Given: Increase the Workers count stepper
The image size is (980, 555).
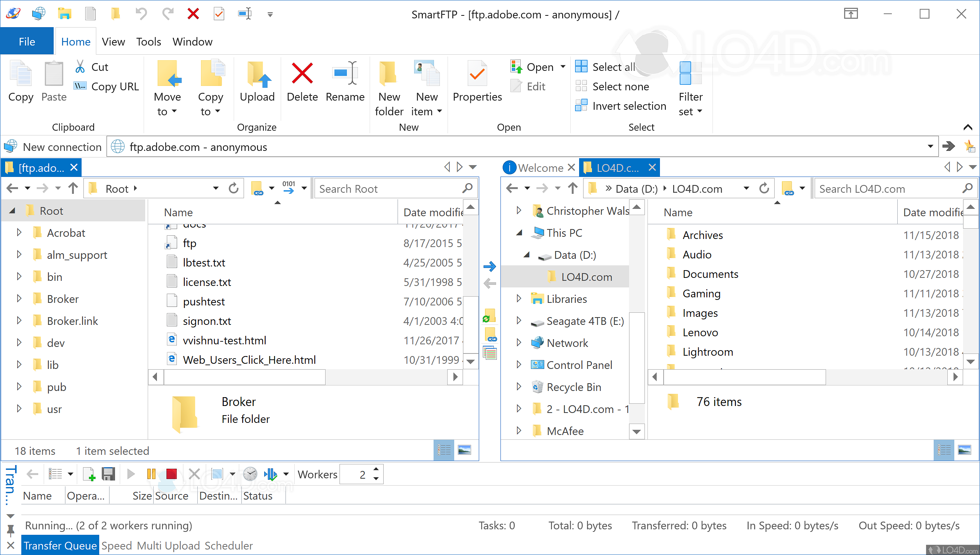Looking at the screenshot, I should 377,469.
